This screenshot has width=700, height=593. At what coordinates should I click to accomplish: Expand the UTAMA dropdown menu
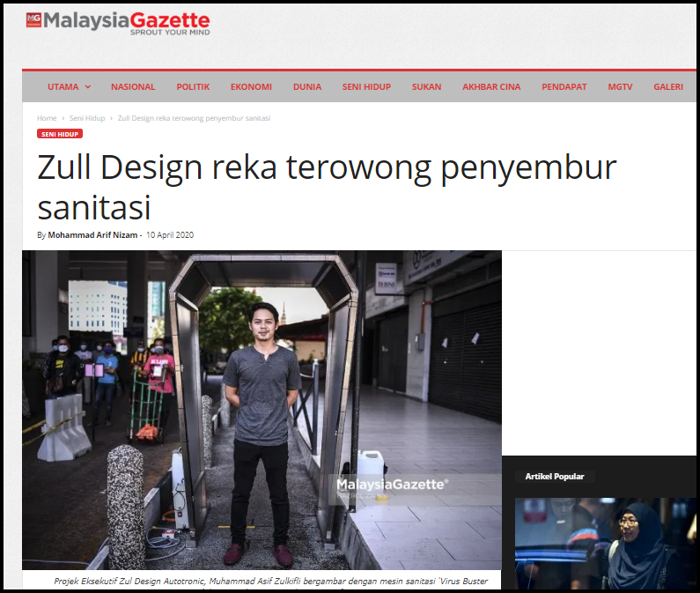click(69, 86)
